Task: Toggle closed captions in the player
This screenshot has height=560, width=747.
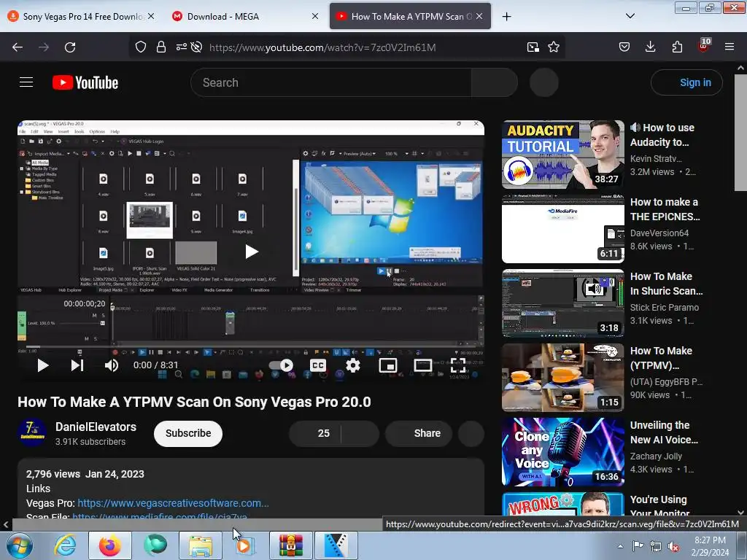Action: [318, 365]
